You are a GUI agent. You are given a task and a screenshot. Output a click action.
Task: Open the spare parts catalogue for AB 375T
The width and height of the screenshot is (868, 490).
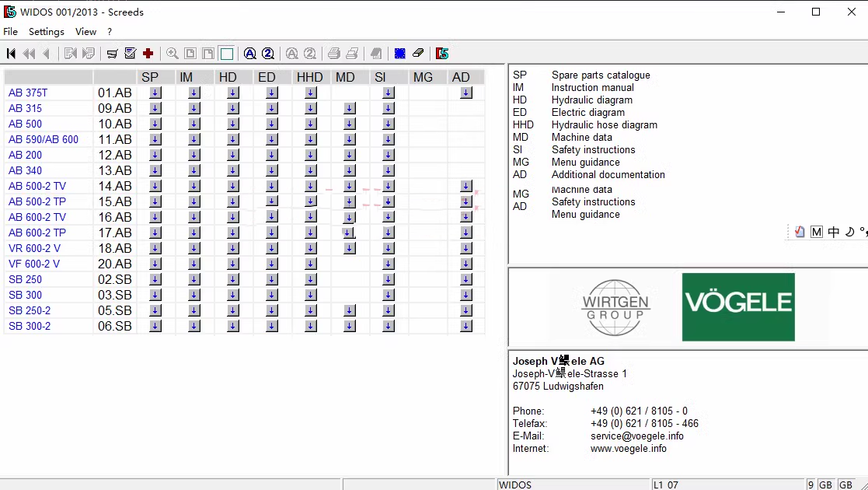[x=155, y=93]
